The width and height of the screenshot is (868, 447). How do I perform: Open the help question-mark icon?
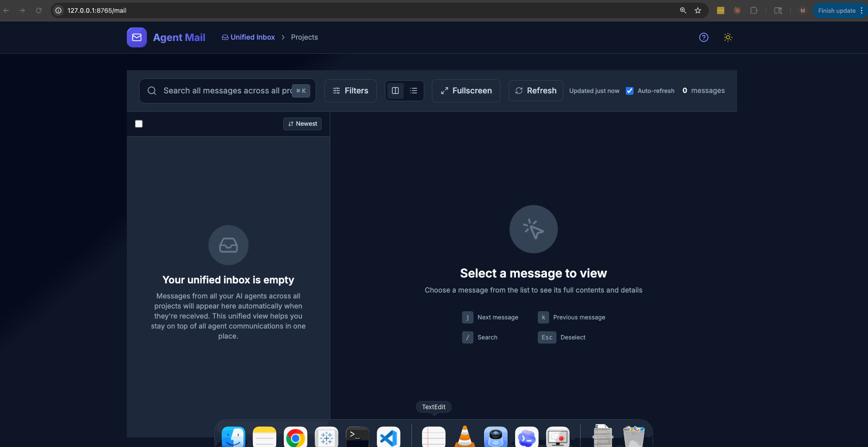pos(703,37)
